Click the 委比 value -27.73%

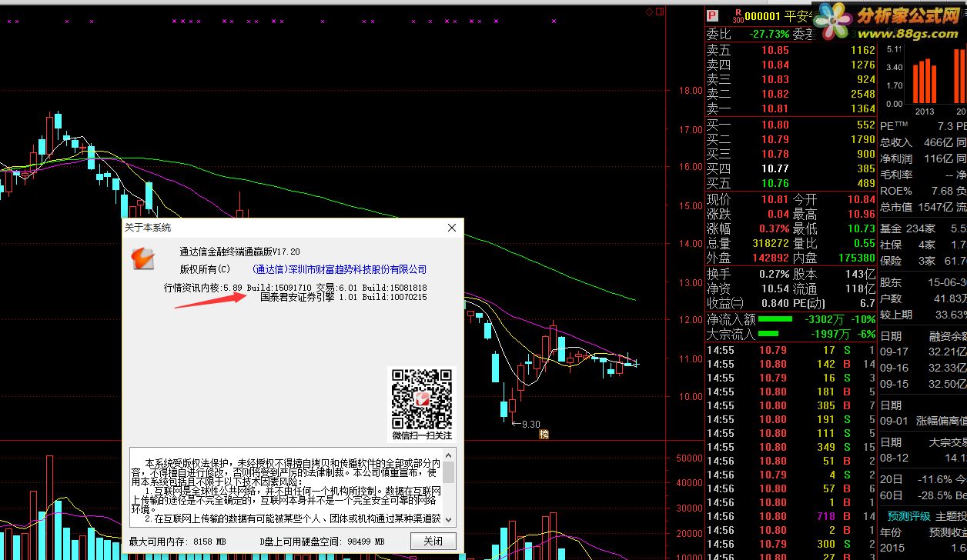[770, 35]
